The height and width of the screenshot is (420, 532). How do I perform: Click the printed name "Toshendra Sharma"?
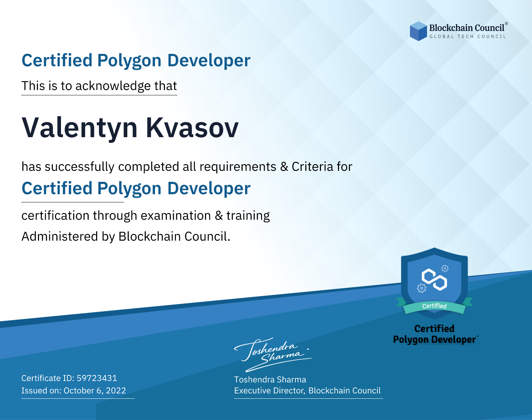point(270,380)
